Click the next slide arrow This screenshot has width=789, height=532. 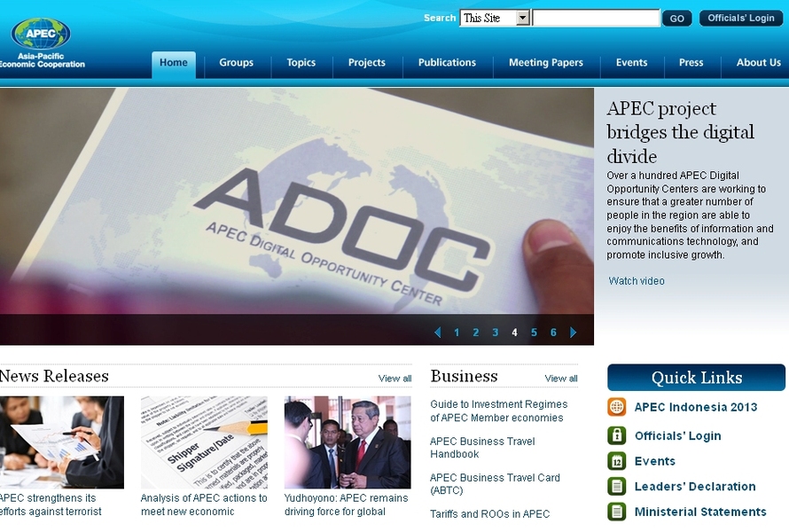574,332
